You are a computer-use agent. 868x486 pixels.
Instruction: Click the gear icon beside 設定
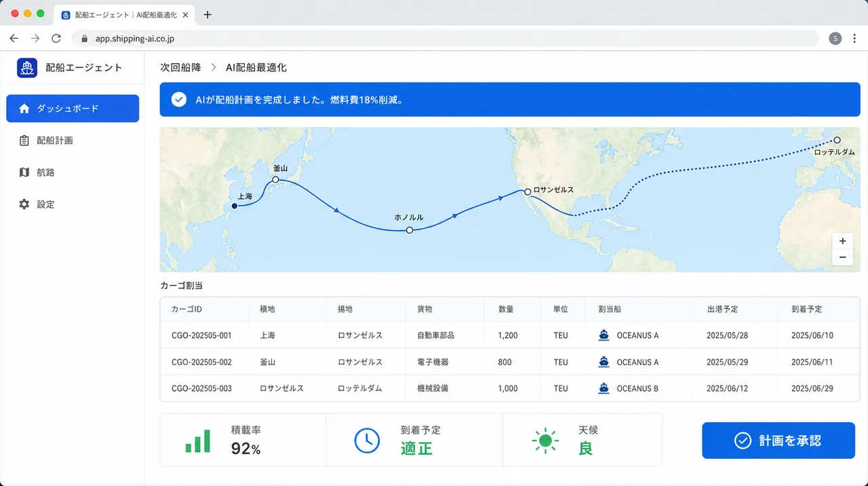pos(24,204)
